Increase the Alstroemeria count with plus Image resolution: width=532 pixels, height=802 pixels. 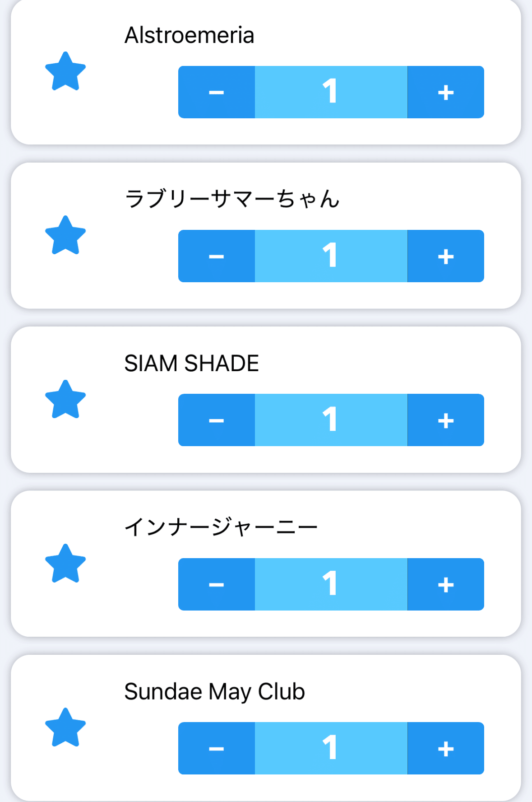point(445,92)
